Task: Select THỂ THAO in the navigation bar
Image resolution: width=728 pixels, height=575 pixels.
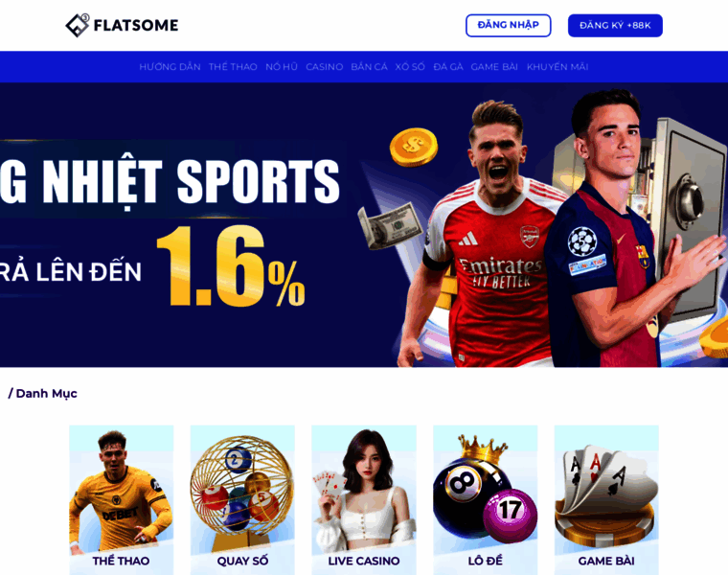Action: click(x=233, y=67)
